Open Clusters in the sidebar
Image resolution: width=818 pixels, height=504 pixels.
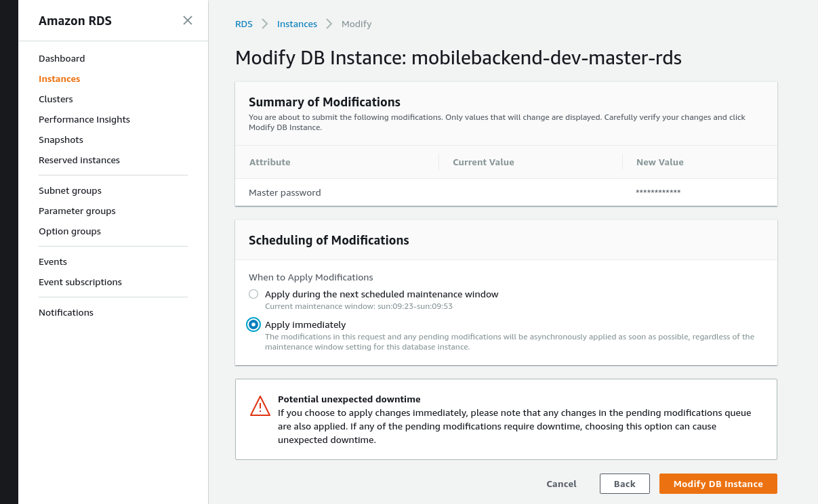coord(56,99)
